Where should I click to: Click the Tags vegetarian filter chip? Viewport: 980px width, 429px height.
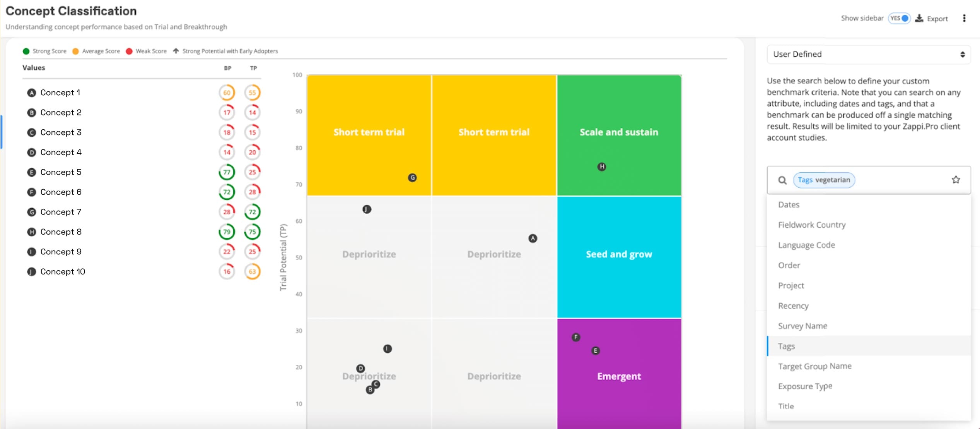[824, 180]
